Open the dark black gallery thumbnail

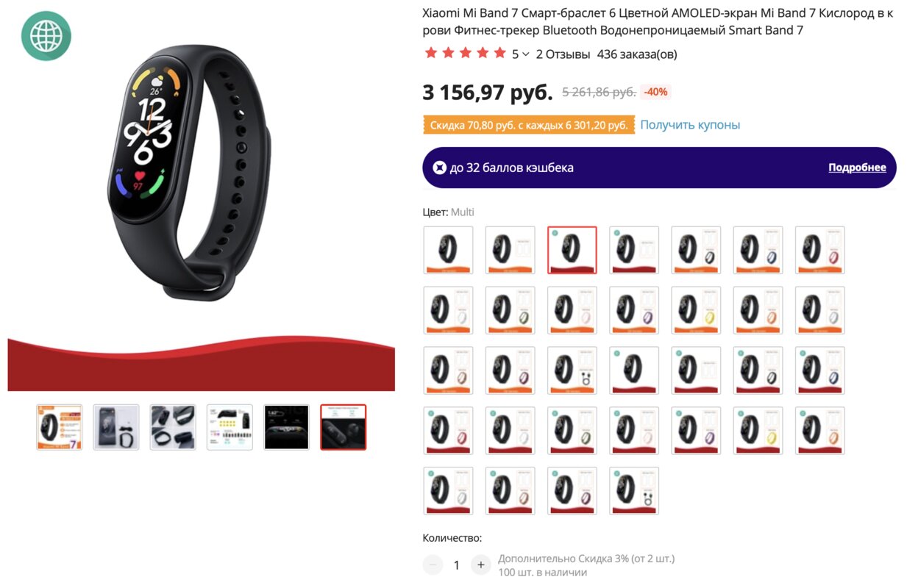point(287,427)
